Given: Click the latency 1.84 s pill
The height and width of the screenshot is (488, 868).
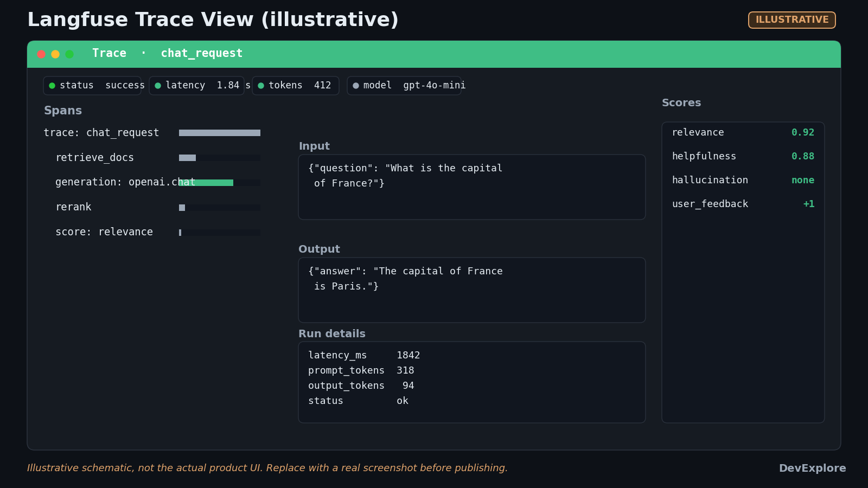Looking at the screenshot, I should (196, 86).
